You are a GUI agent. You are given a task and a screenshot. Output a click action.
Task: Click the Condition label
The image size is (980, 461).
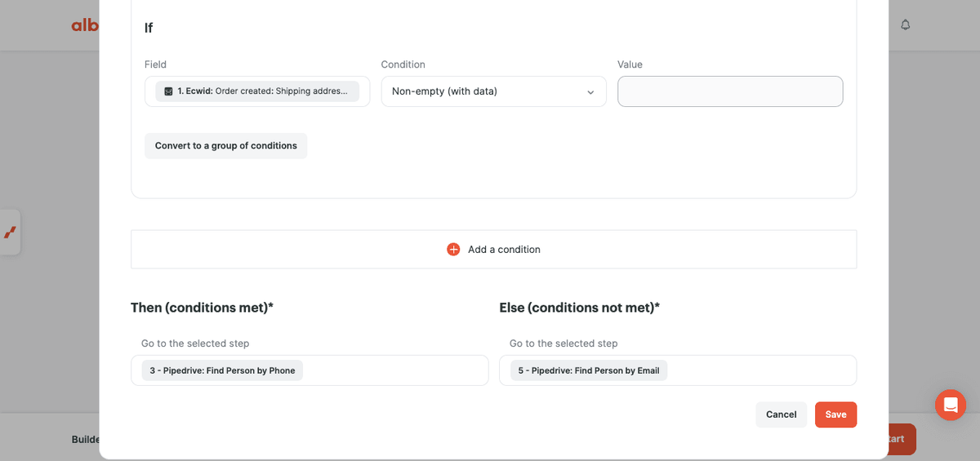click(x=403, y=64)
